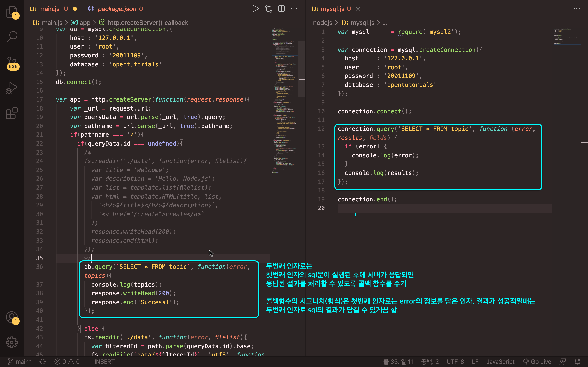Click the Open Changes compare icon
The width and height of the screenshot is (588, 367).
[268, 9]
